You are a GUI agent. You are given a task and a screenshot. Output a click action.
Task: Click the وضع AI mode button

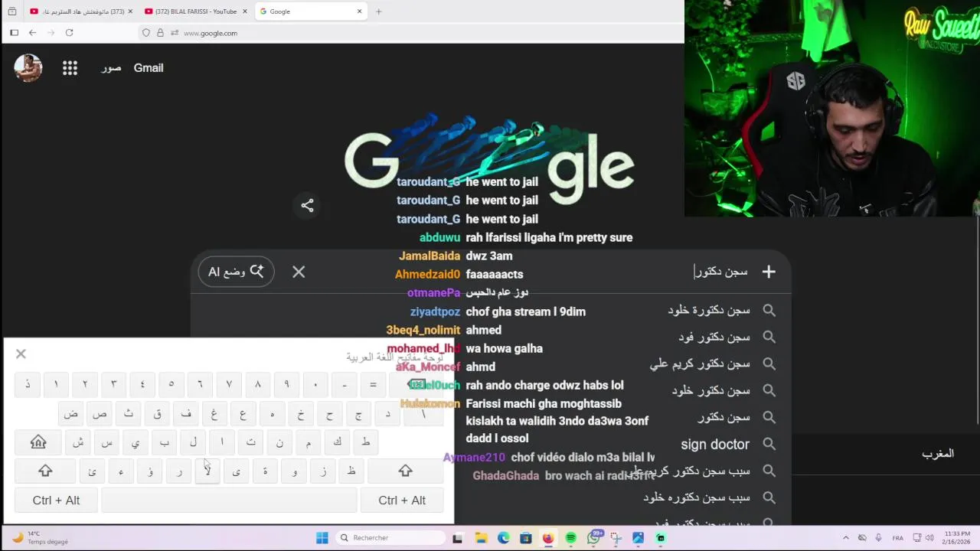click(x=236, y=272)
